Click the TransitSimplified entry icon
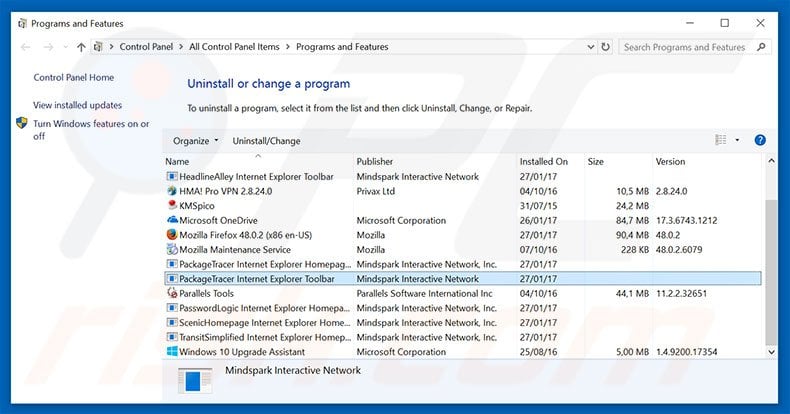The height and width of the screenshot is (414, 790). pyautogui.click(x=172, y=337)
